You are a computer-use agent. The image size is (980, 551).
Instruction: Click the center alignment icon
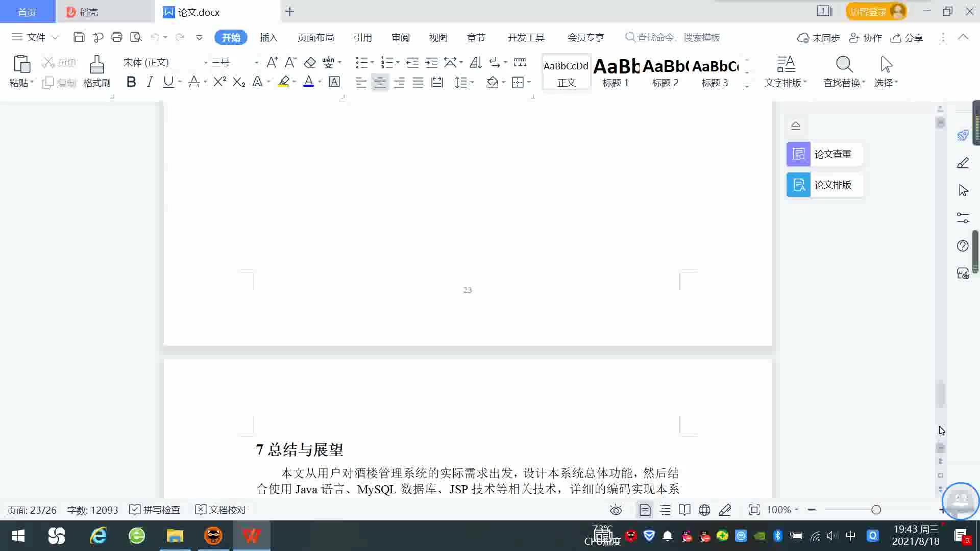pyautogui.click(x=380, y=83)
